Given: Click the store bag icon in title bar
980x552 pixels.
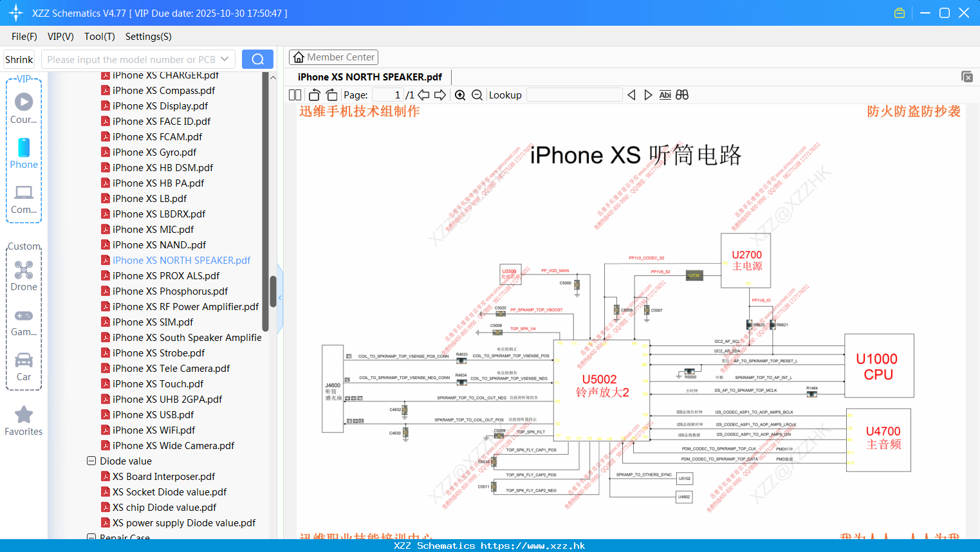Looking at the screenshot, I should (900, 13).
